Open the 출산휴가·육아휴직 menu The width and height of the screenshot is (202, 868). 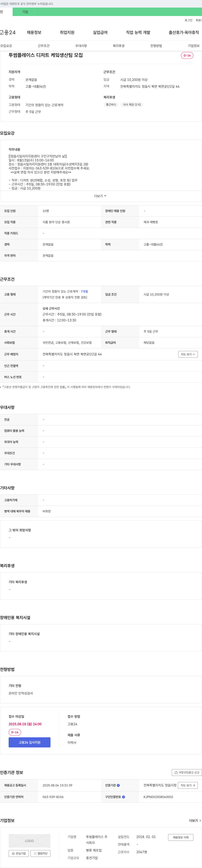point(184,32)
